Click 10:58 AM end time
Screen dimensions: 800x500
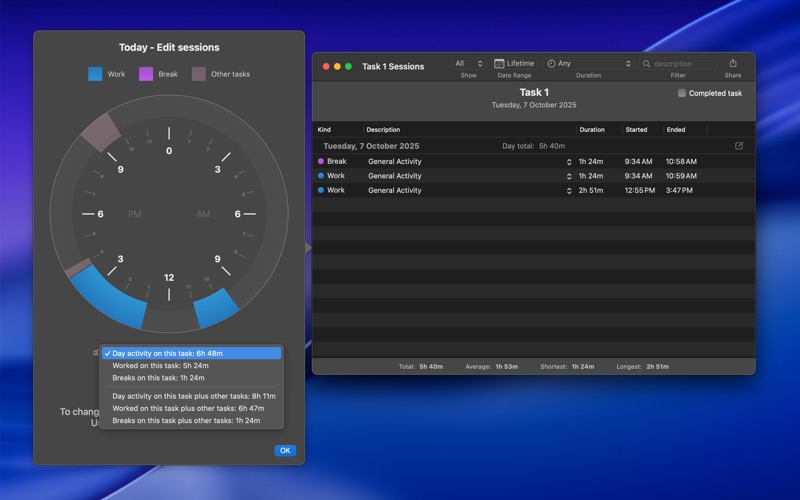click(681, 161)
